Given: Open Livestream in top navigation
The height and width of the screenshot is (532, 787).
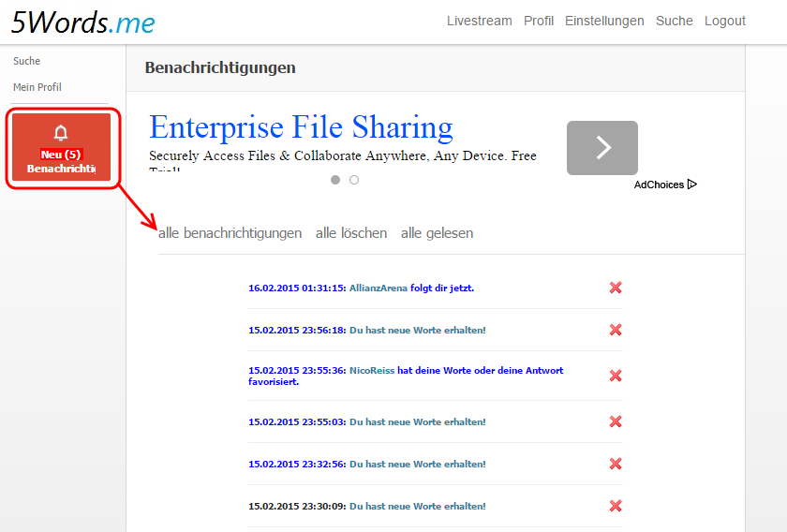Looking at the screenshot, I should [x=480, y=22].
